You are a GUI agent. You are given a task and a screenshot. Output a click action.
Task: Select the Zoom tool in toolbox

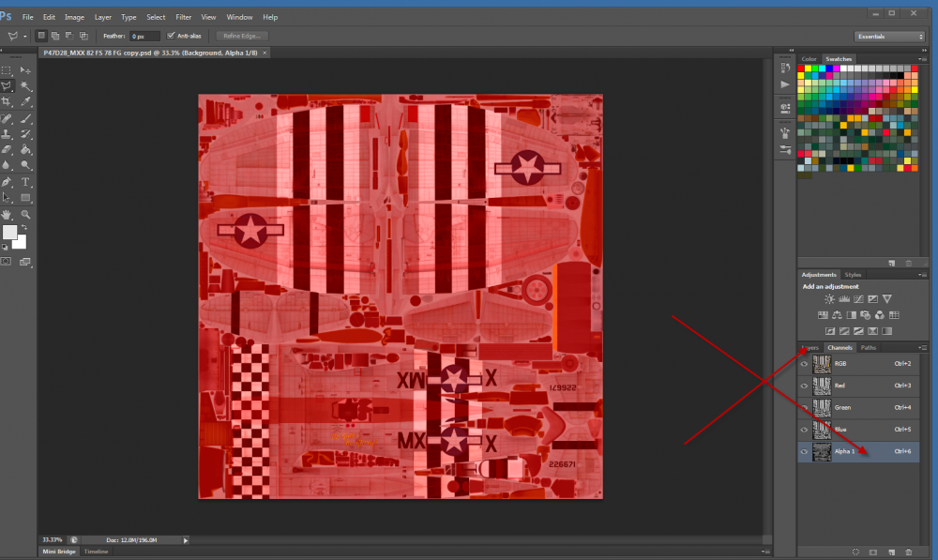tap(26, 214)
